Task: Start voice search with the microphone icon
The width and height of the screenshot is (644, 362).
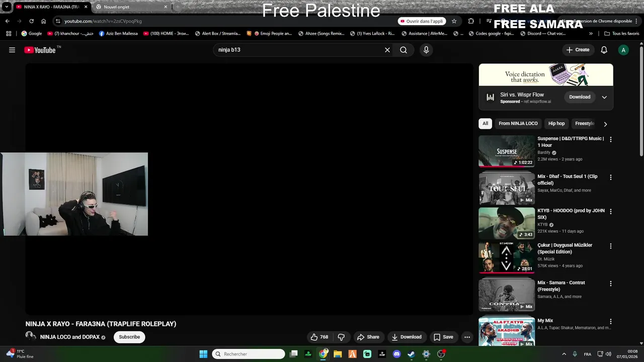Action: 426,50
